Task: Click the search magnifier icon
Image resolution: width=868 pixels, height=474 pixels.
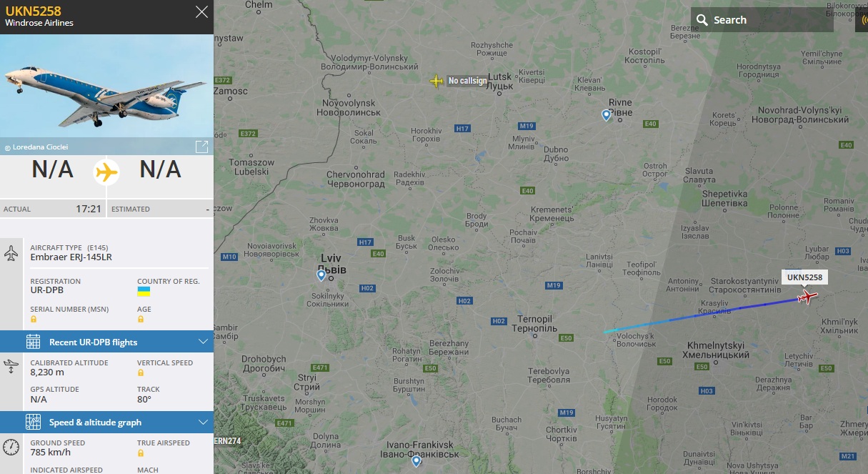Action: pyautogui.click(x=702, y=20)
